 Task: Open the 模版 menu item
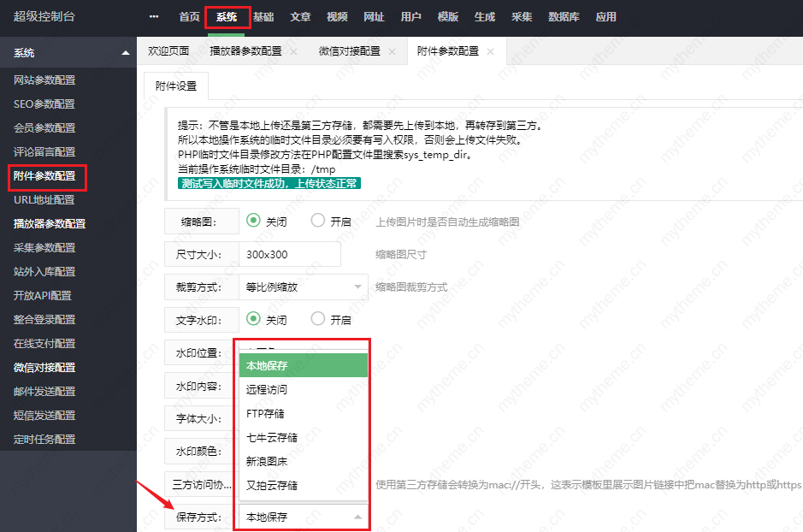pyautogui.click(x=447, y=15)
